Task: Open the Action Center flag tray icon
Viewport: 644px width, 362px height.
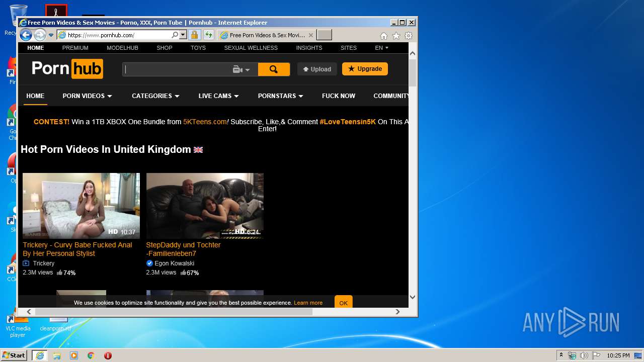Action: point(596,355)
